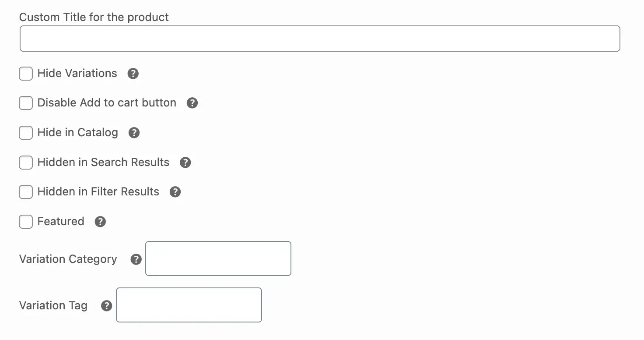Click the question mark beside Variation Tag
Screen dimensions: 644x340
click(106, 306)
